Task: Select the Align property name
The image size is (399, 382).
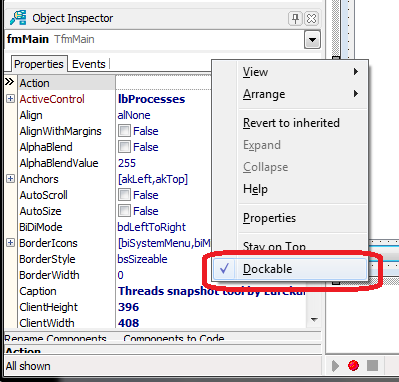Action: pos(31,115)
